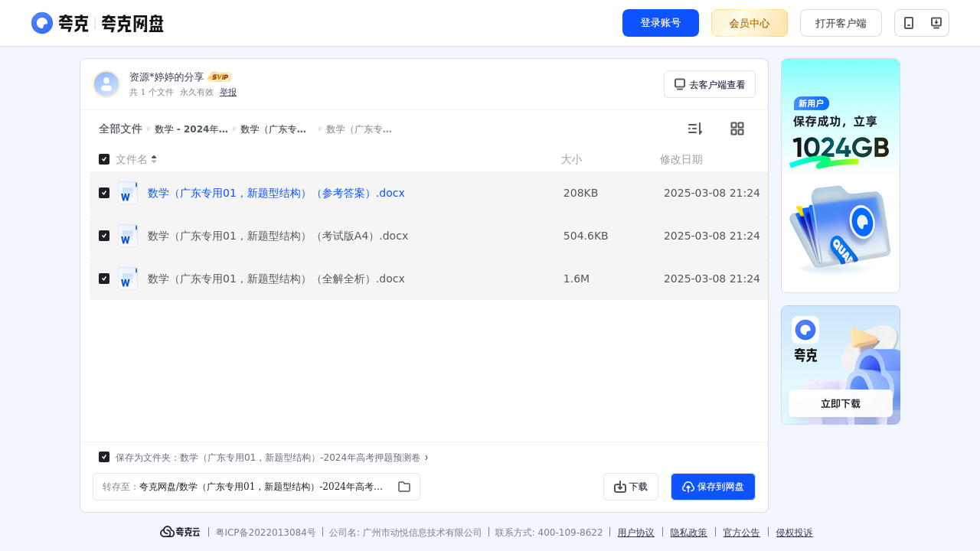Viewport: 980px width, 551px height.
Task: Click 保存到网盘 button
Action: pos(713,487)
